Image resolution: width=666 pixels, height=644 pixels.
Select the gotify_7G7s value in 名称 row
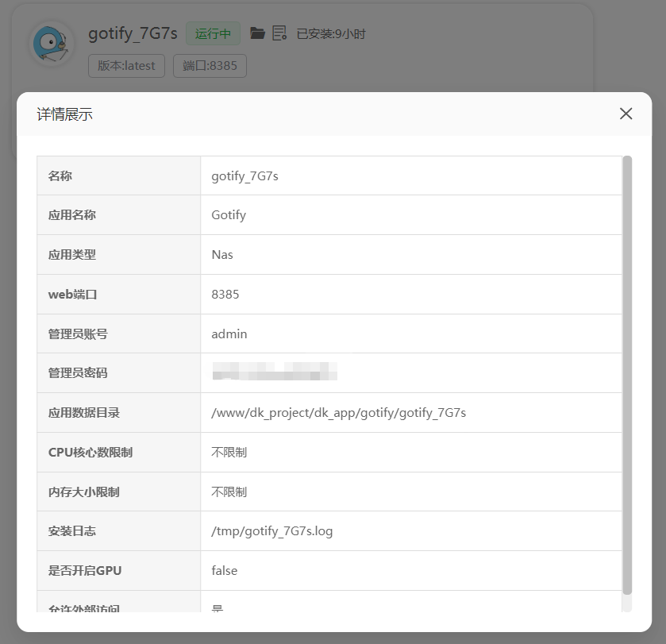point(244,175)
